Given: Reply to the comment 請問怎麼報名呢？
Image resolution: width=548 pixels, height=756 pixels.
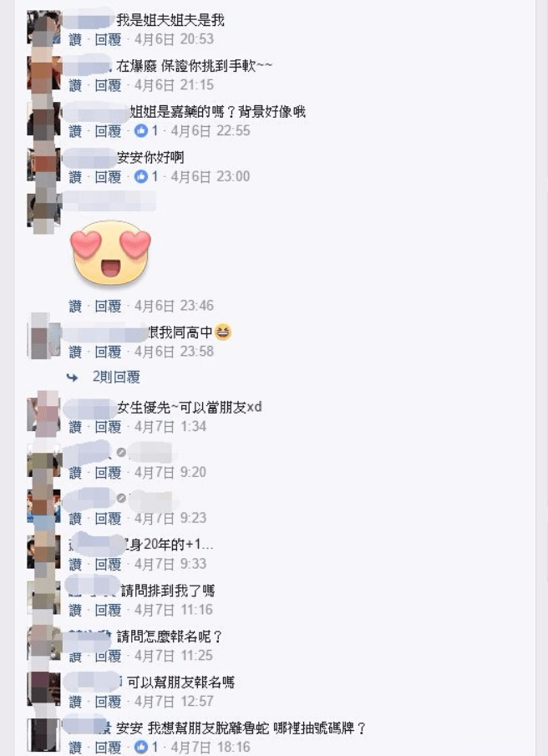Looking at the screenshot, I should tap(108, 656).
